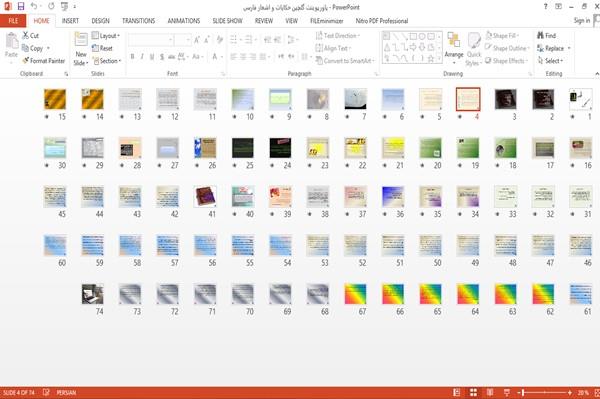Image resolution: width=600 pixels, height=399 pixels.
Task: Open Clipboard dialog launcher
Action: click(66, 74)
